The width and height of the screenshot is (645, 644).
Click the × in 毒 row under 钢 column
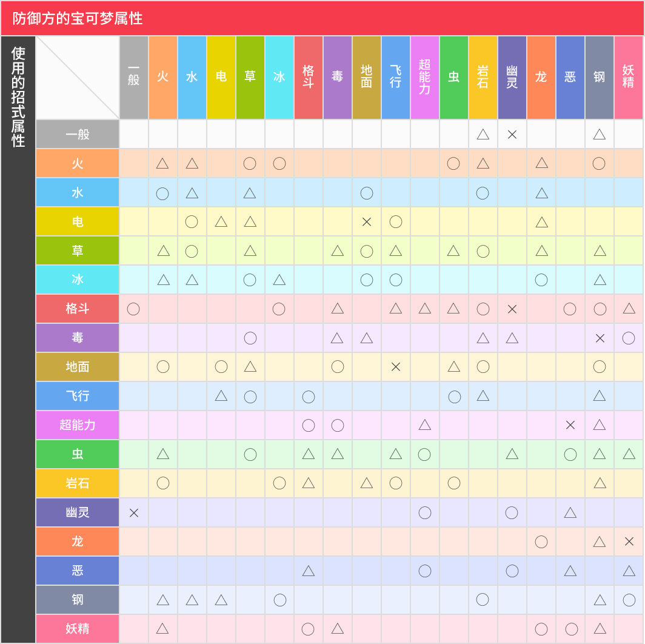pos(600,338)
